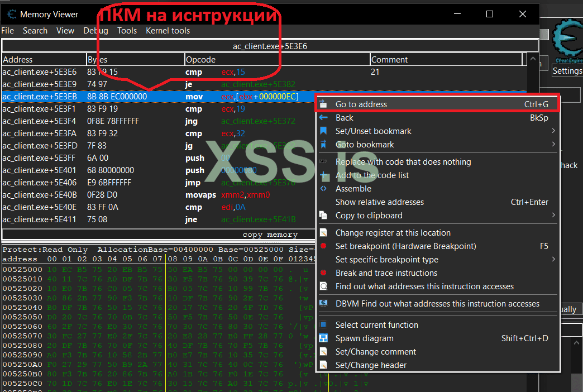
Task: Select the row ac_client.exe+5E40E cmp edi,0A
Action: click(159, 207)
